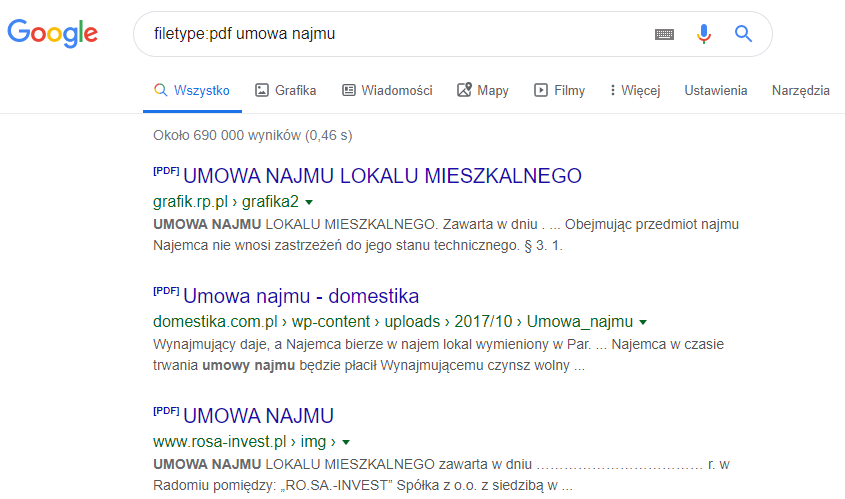Expand the rosa-invest.pl result dropdown arrow
This screenshot has width=845, height=499.
(345, 442)
